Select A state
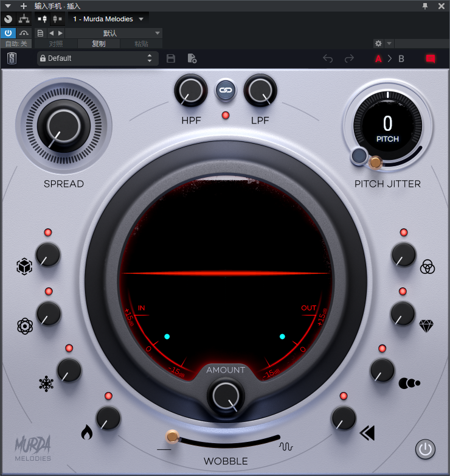The image size is (450, 476). pyautogui.click(x=378, y=58)
